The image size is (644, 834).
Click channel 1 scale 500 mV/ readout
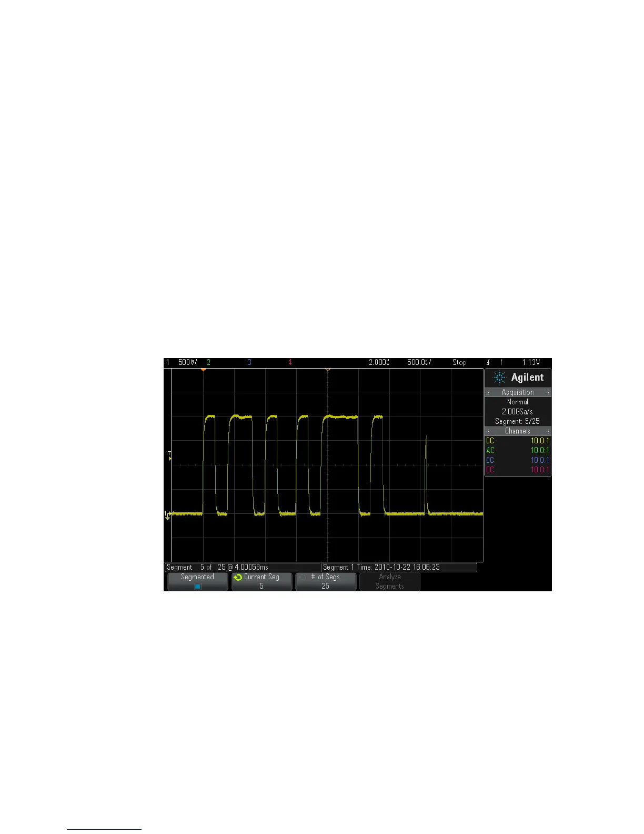[x=187, y=362]
